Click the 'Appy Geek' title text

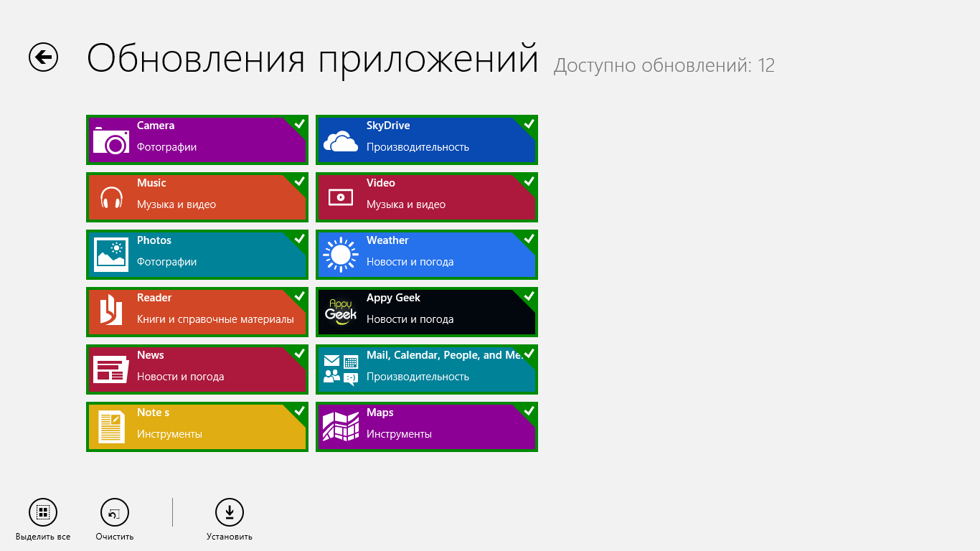[x=393, y=298]
